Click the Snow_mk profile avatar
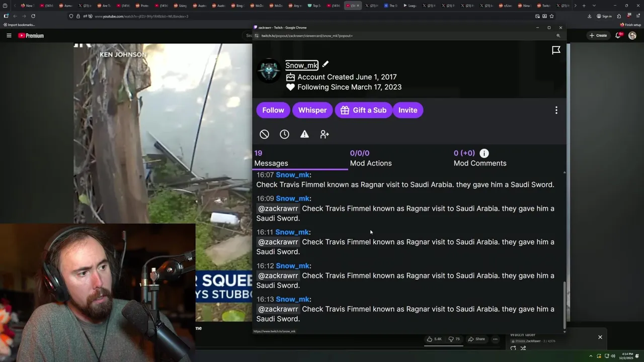 [269, 71]
